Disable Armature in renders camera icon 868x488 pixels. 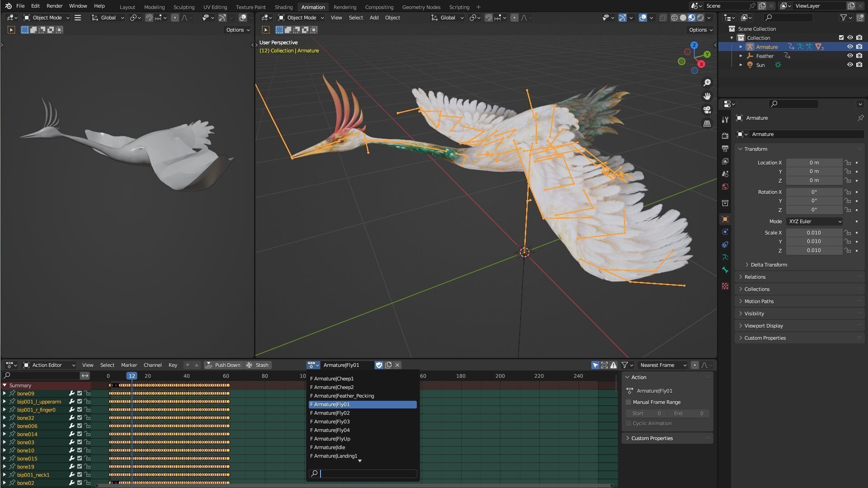859,47
